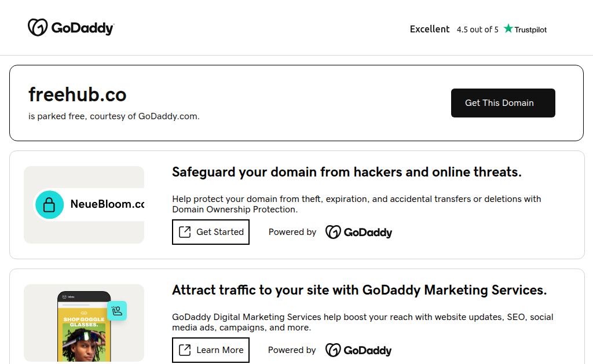Open the NeueBloom.co domain protection thumbnail
Screen dimensions: 593x364
pyautogui.click(x=84, y=205)
